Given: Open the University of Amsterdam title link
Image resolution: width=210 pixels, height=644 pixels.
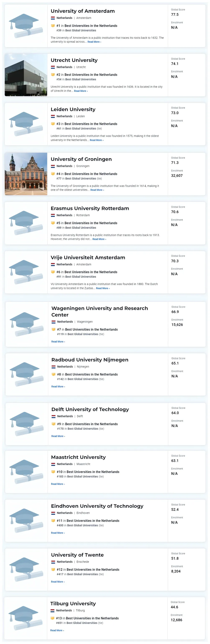Looking at the screenshot, I should (x=83, y=11).
